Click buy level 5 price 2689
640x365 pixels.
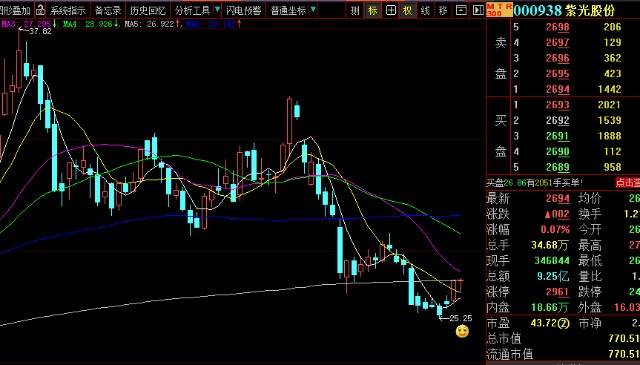coord(558,167)
